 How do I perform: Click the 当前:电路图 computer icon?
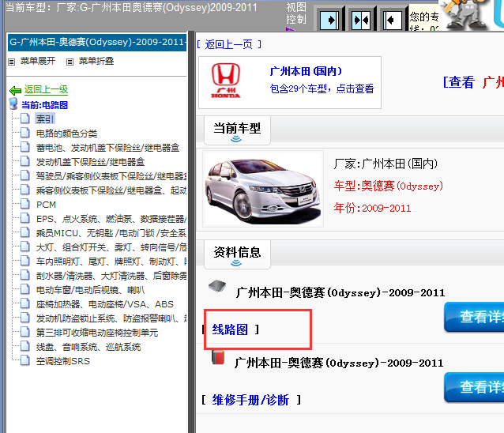click(x=13, y=104)
